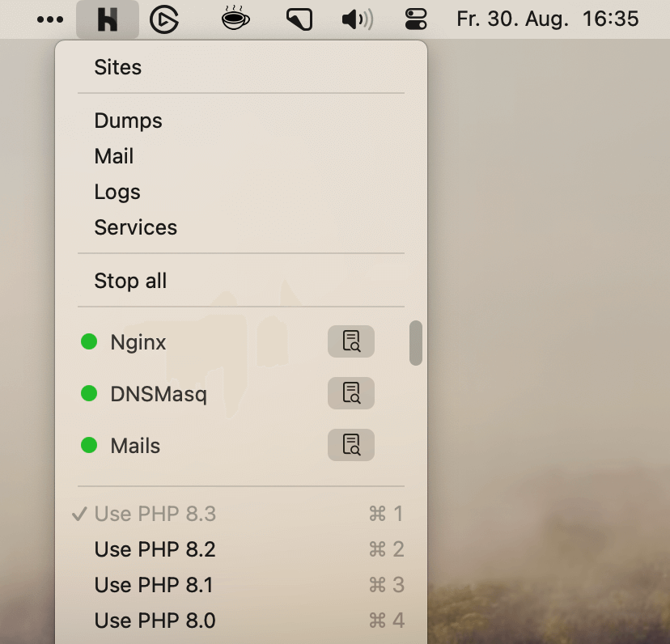Screen dimensions: 670x644
Task: Open the angled tag-shaped menu bar icon
Action: click(x=299, y=20)
